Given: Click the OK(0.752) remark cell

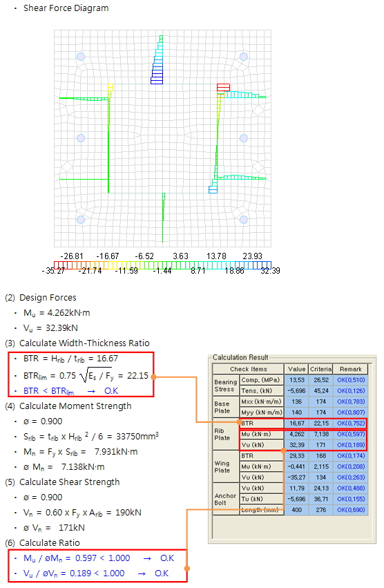Looking at the screenshot, I should click(x=351, y=424).
